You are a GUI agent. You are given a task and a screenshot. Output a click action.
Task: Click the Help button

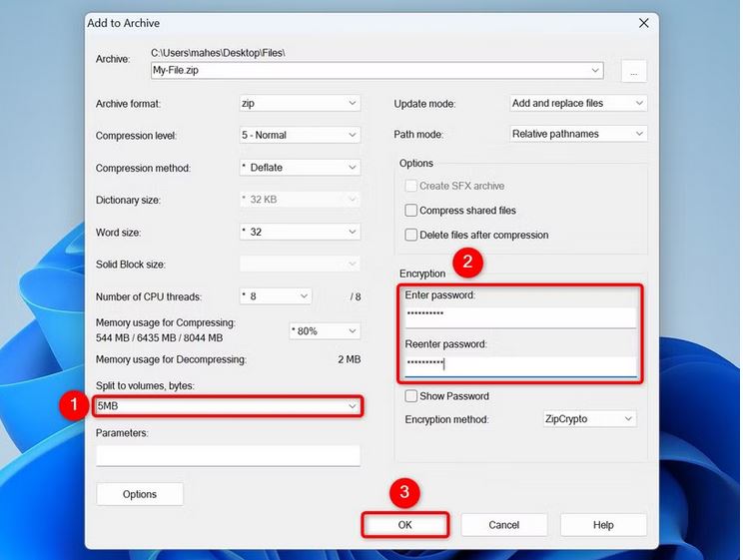coord(603,525)
